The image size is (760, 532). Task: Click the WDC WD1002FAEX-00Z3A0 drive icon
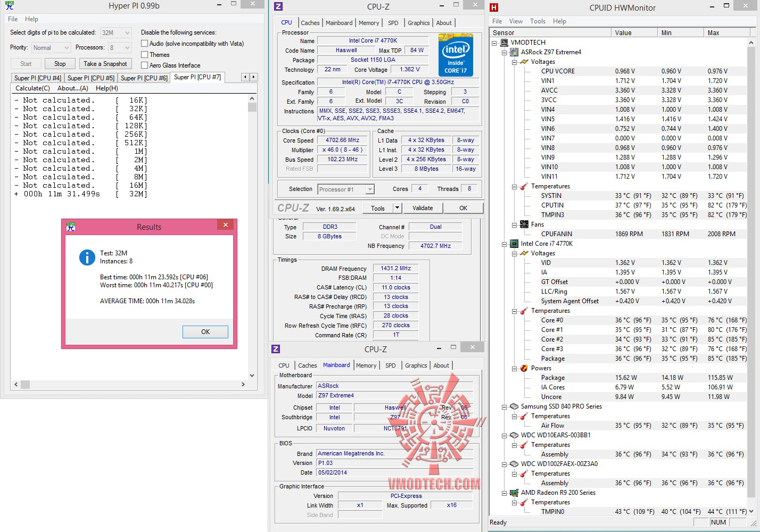(x=514, y=464)
